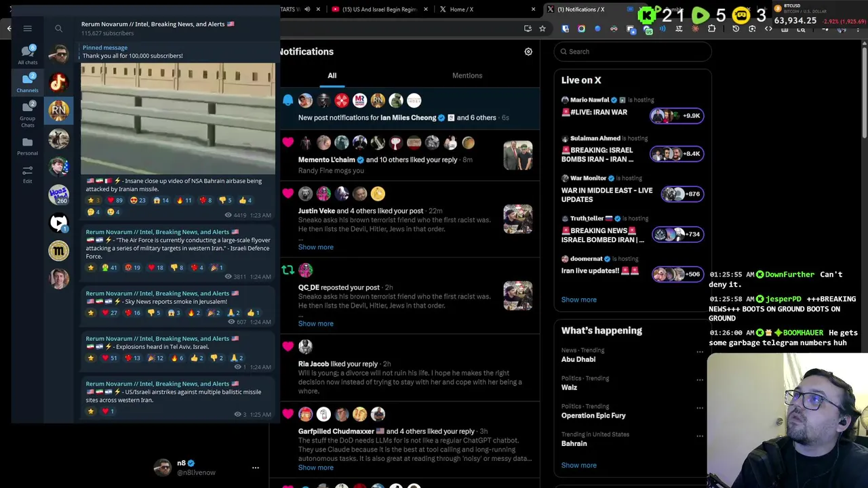Toggle heart 89 reaction on Bahrain airbase post
The height and width of the screenshot is (488, 868).
point(115,200)
